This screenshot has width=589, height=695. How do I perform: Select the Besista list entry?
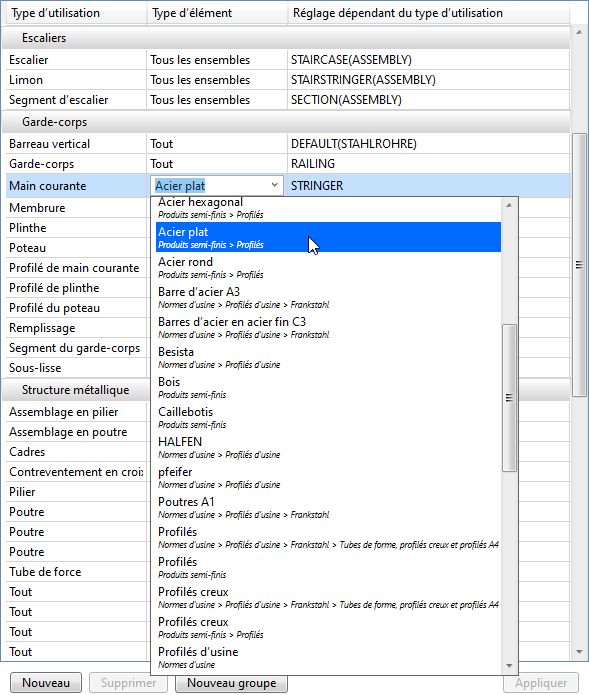[328, 357]
